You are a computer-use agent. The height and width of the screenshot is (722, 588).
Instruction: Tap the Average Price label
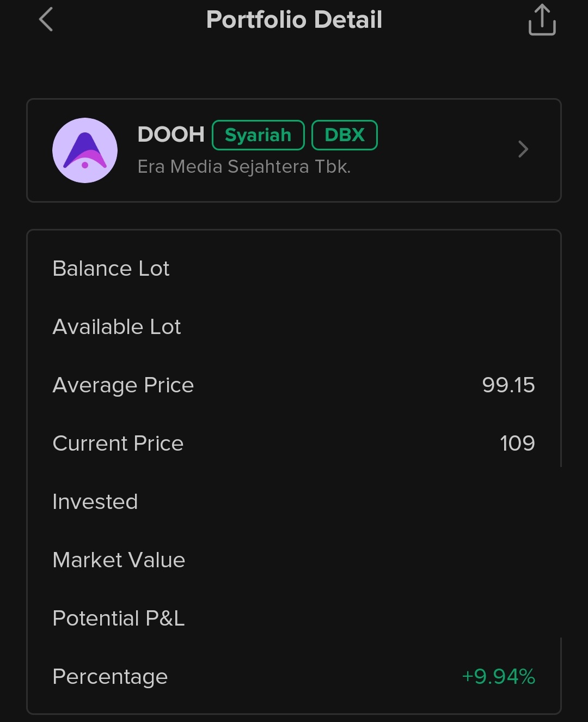click(x=123, y=385)
